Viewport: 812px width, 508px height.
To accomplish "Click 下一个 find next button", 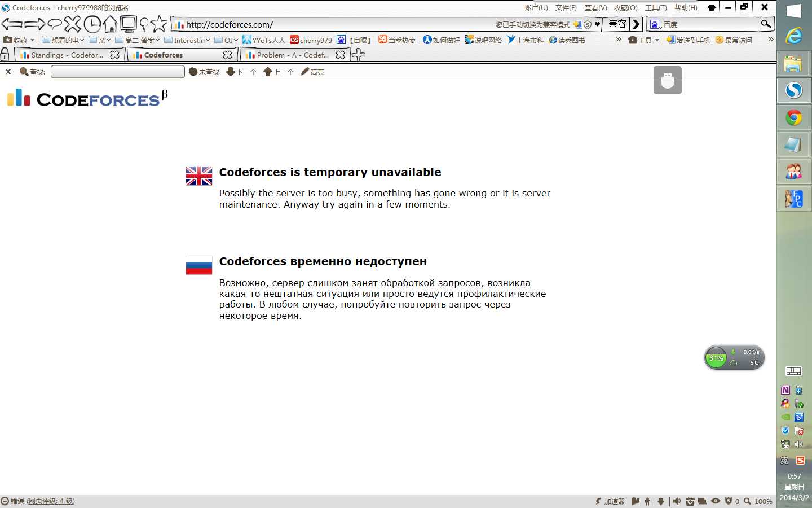I will coord(241,72).
